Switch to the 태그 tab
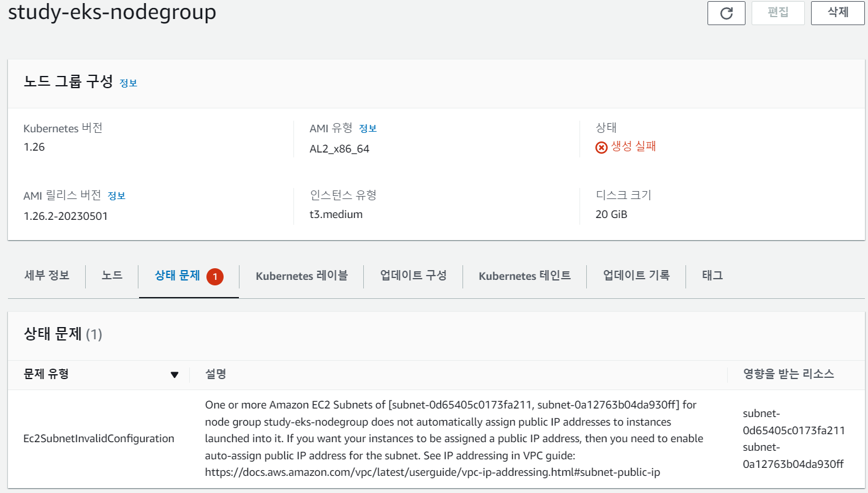This screenshot has width=868, height=493. point(712,276)
